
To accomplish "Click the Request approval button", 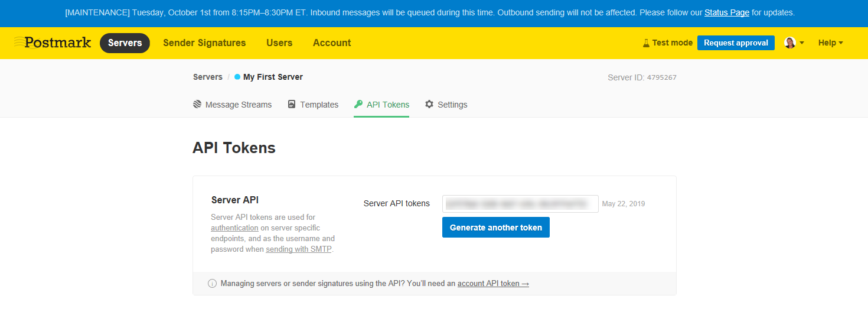I will coord(736,43).
